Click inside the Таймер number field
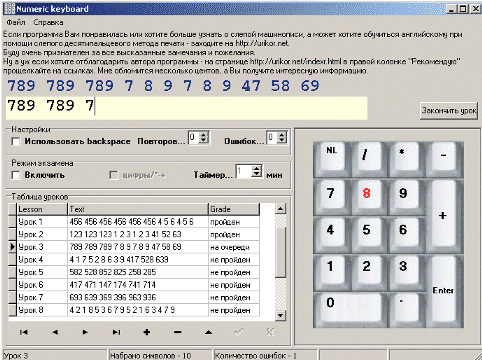This screenshot has width=482, height=360. click(x=244, y=171)
